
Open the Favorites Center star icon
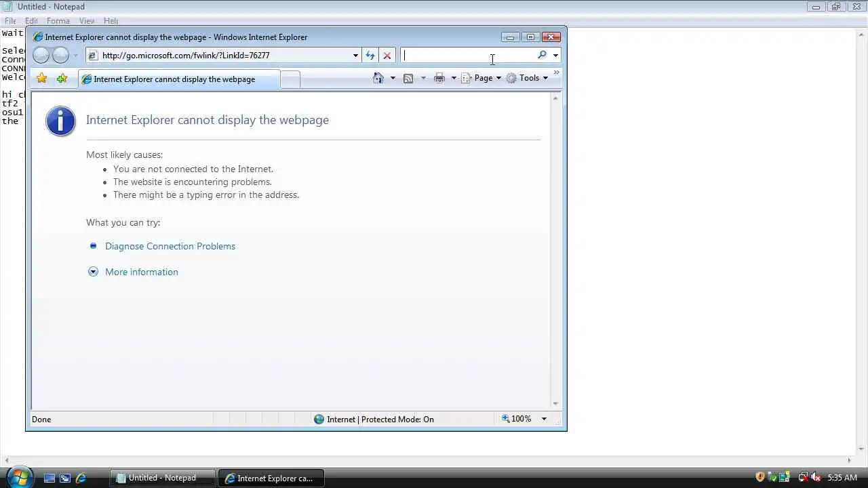(42, 79)
